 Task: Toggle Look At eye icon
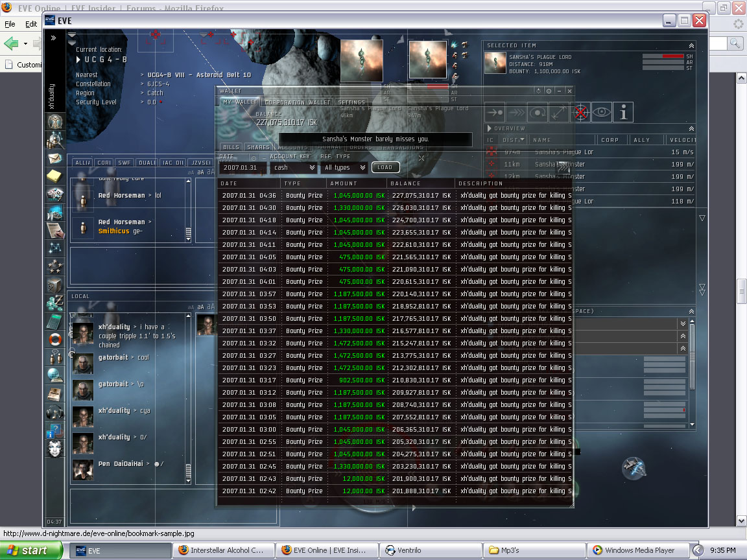602,112
